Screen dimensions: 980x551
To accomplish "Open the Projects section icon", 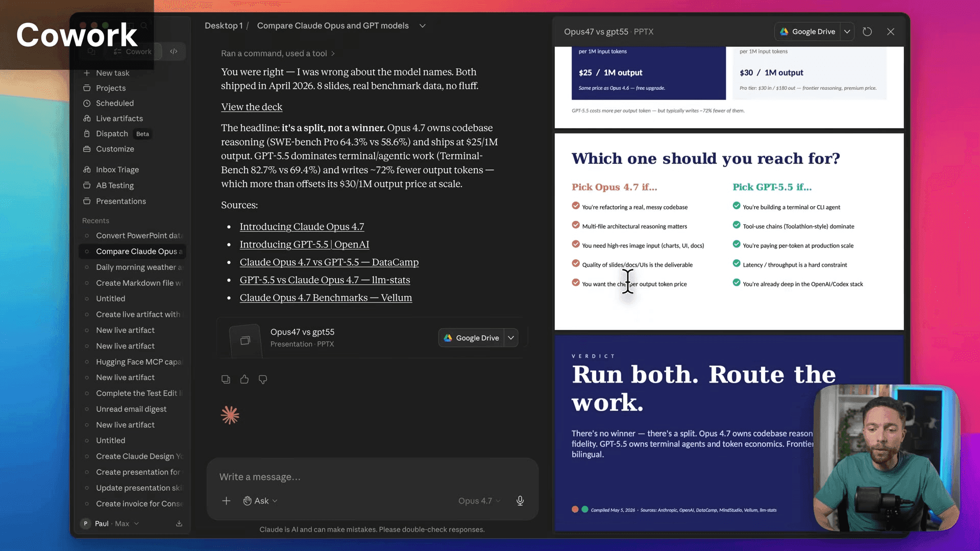I will pyautogui.click(x=87, y=88).
